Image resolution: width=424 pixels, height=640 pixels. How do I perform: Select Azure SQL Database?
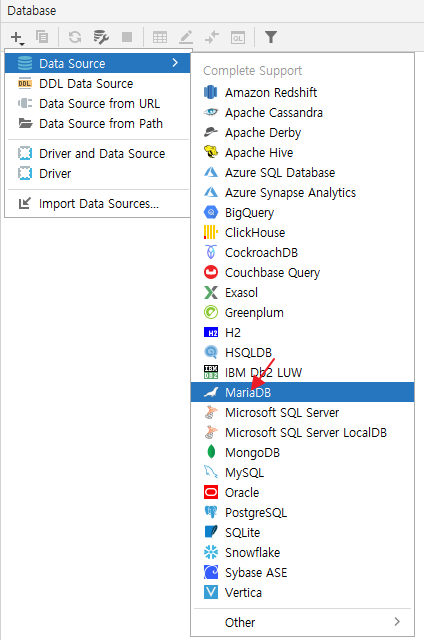pyautogui.click(x=302, y=173)
